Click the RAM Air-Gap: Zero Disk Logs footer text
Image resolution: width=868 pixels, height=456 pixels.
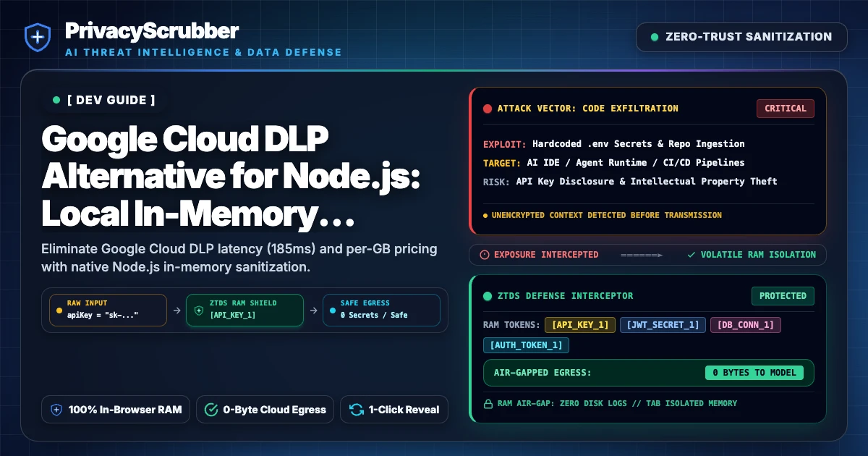pos(617,403)
